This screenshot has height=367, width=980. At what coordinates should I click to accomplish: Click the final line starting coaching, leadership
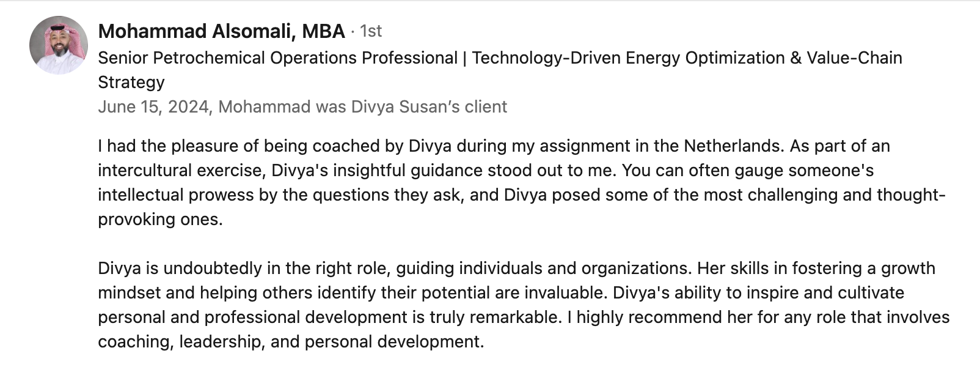coord(290,342)
